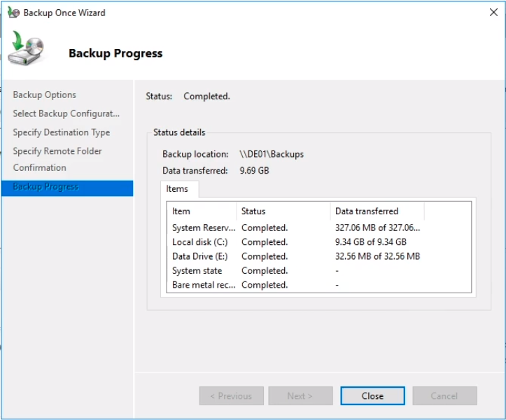The image size is (506, 420).
Task: Click Completed status for System Reserved
Action: (x=265, y=228)
